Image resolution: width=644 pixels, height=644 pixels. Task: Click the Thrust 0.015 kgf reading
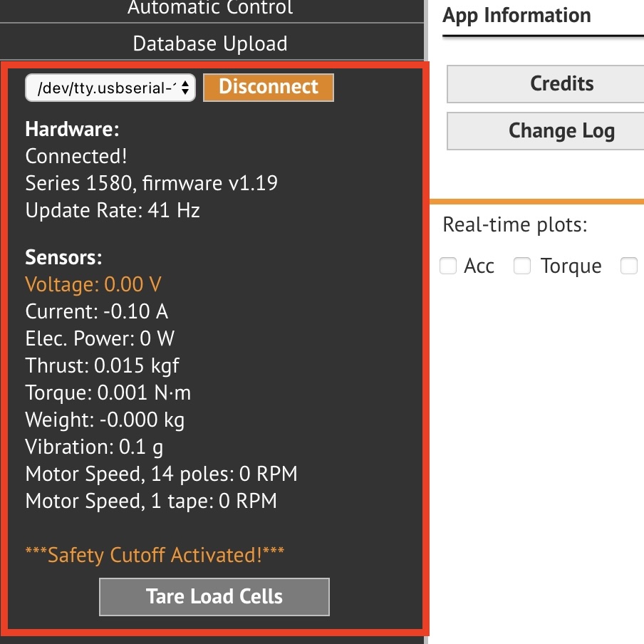coord(102,365)
